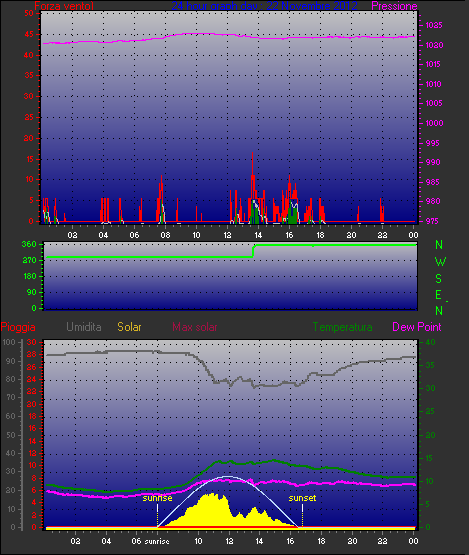
Task: Click the Forza vento axis title
Action: click(64, 6)
